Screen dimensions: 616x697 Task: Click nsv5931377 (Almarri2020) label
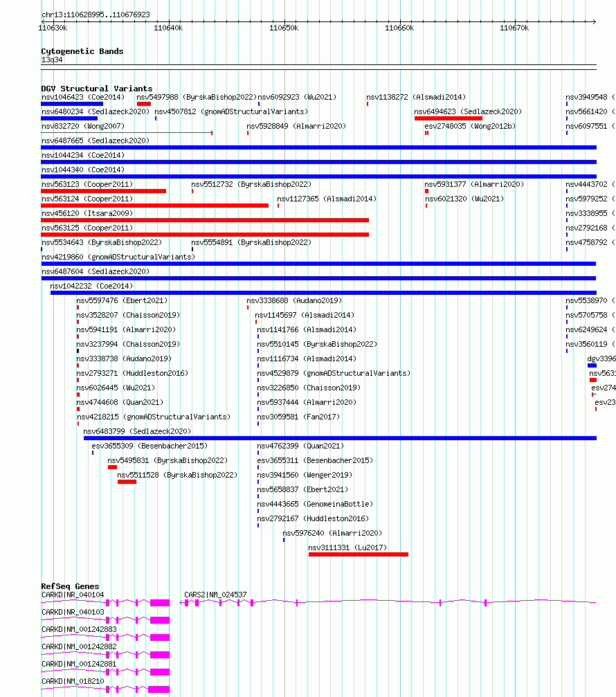pyautogui.click(x=474, y=184)
